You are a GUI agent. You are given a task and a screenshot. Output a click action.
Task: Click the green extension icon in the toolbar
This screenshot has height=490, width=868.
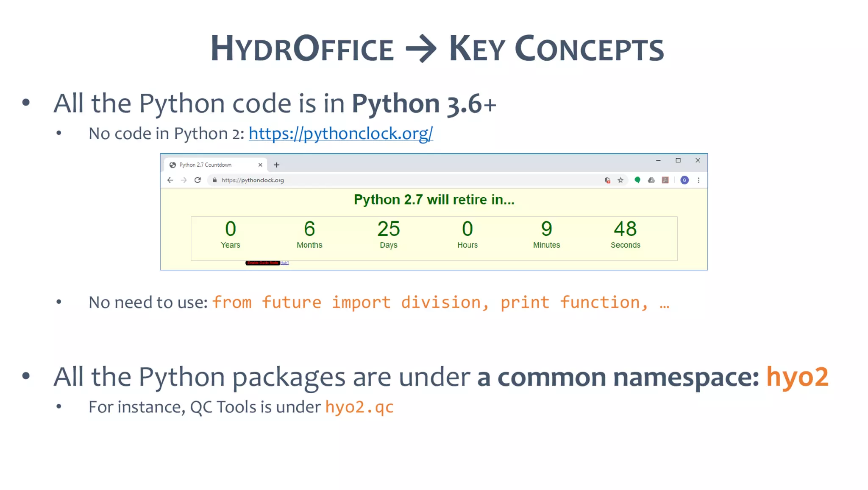tap(637, 180)
